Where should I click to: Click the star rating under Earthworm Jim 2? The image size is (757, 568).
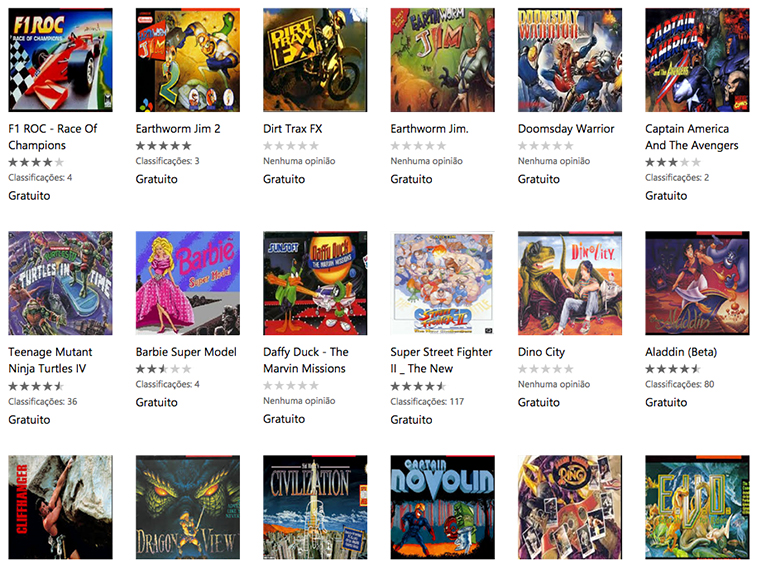tap(163, 146)
